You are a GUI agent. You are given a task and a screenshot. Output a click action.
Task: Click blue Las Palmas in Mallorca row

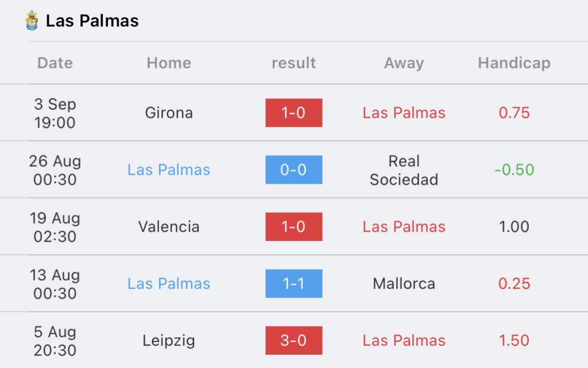pyautogui.click(x=169, y=284)
